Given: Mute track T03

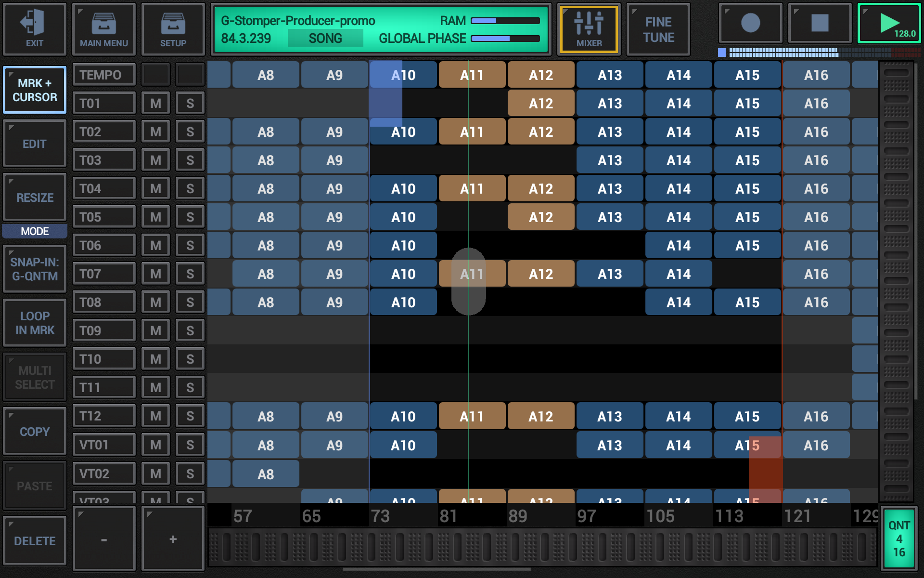Looking at the screenshot, I should (x=155, y=159).
